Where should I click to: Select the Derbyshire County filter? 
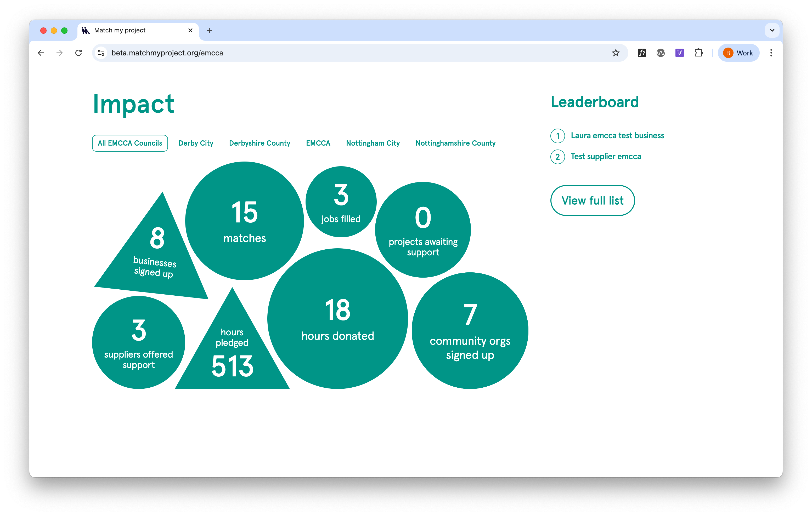click(259, 143)
